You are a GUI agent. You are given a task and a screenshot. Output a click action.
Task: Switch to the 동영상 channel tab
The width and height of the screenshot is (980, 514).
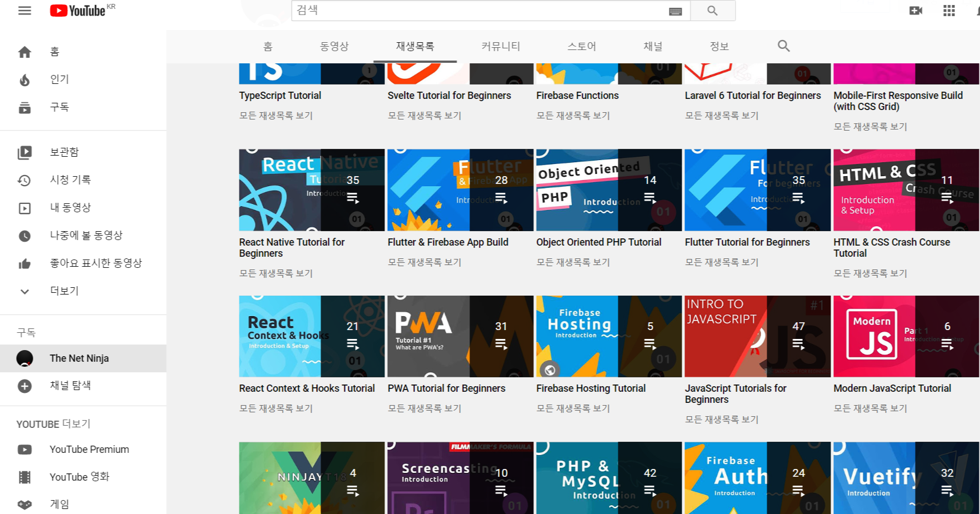334,47
